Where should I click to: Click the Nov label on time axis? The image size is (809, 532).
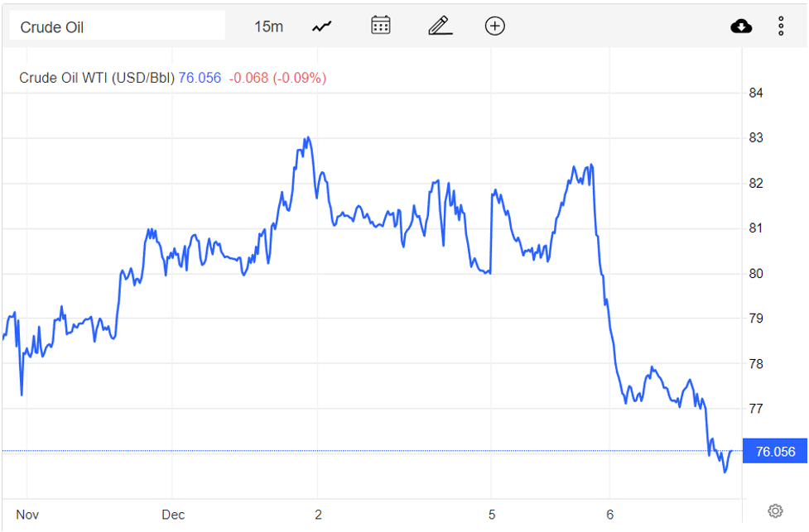click(x=27, y=515)
